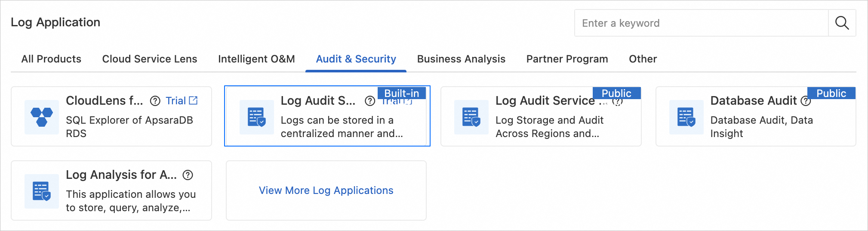Switch to the All Products tab
This screenshot has width=868, height=231.
coord(51,59)
